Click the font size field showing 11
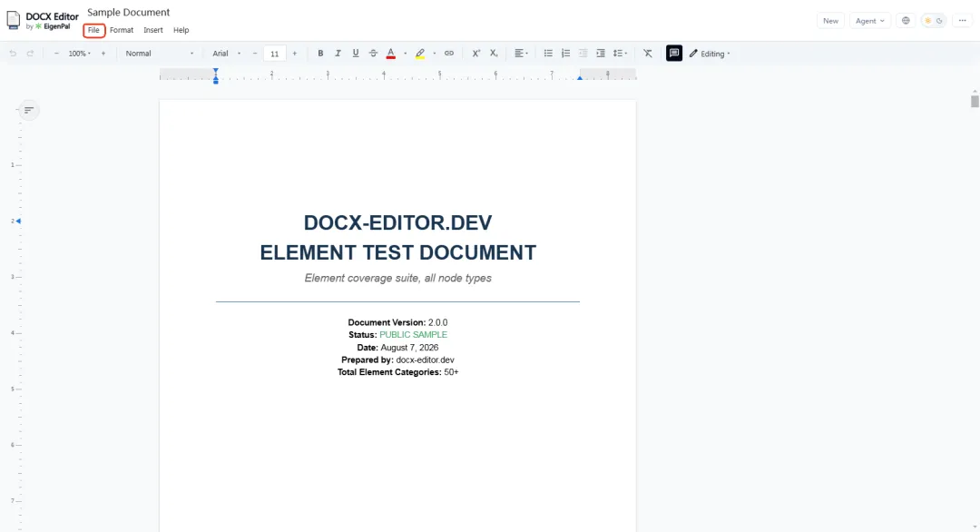The width and height of the screenshot is (980, 532). pos(274,54)
